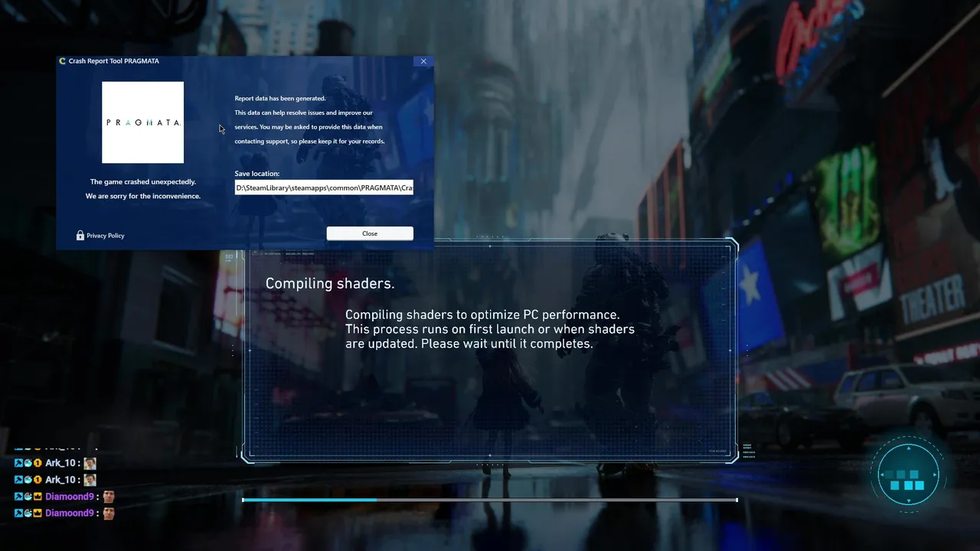Click 'Report data has been generated.' text
This screenshot has height=551, width=980.
pos(280,99)
